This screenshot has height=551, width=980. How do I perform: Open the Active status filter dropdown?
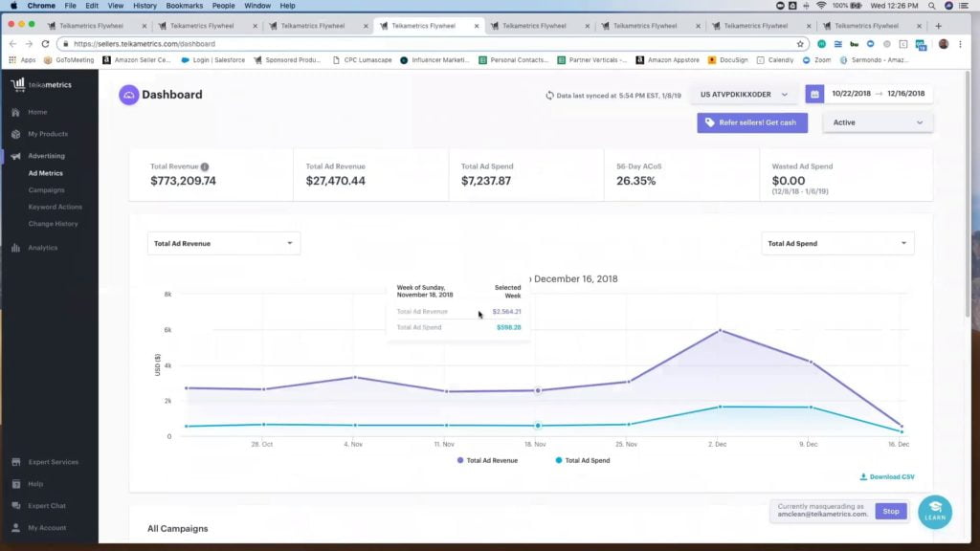click(878, 123)
